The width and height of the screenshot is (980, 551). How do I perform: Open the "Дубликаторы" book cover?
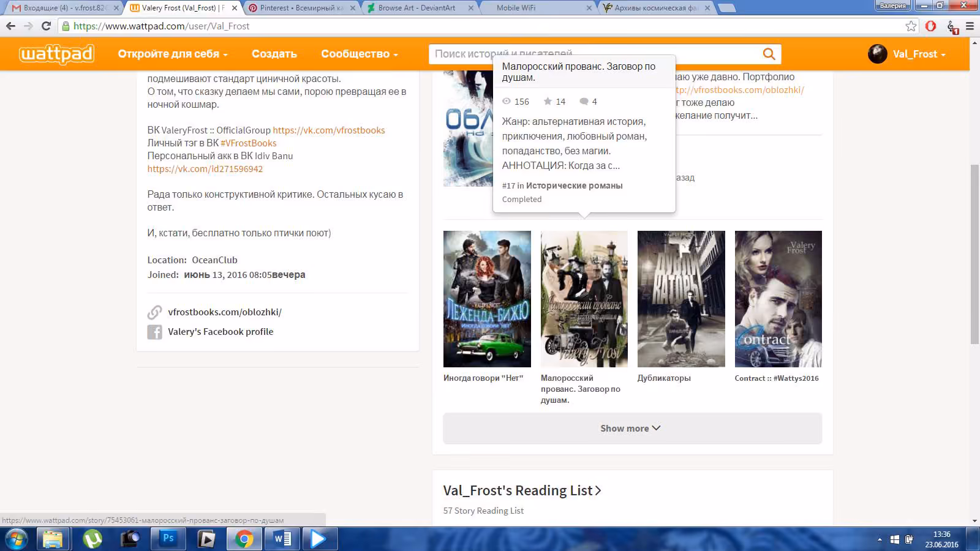click(x=681, y=299)
